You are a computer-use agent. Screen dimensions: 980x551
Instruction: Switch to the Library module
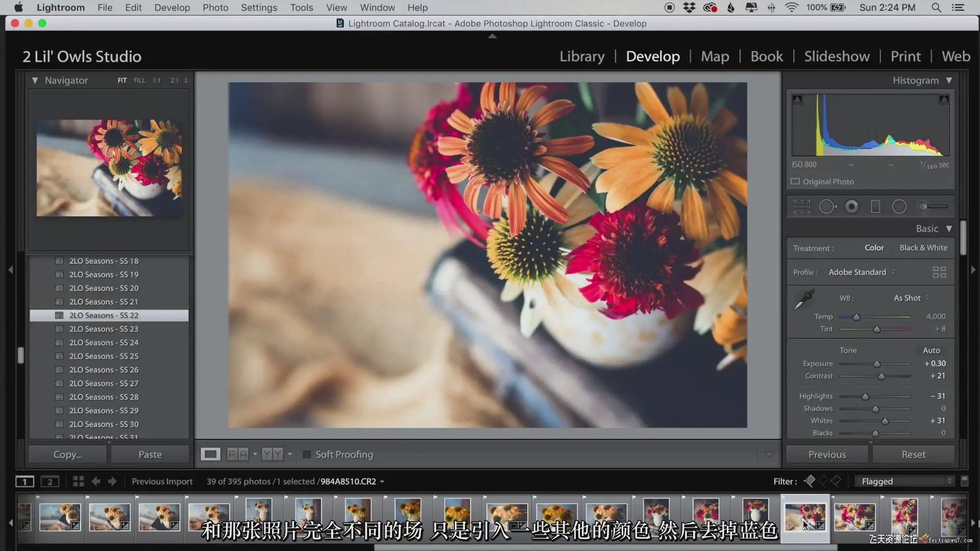(x=582, y=56)
